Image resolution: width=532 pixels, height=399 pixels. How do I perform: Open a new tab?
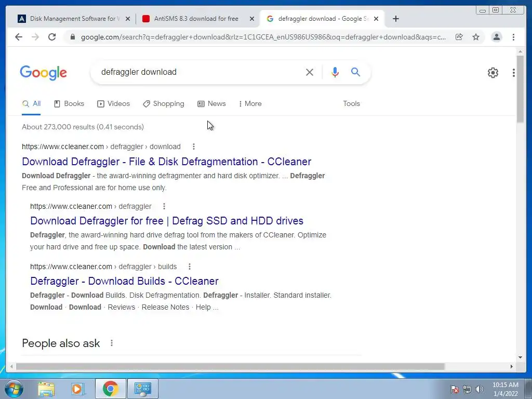(x=395, y=19)
